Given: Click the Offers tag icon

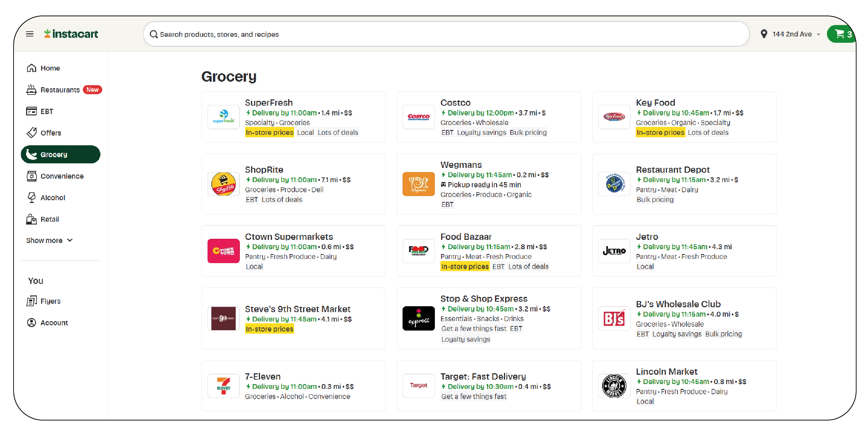Looking at the screenshot, I should 32,133.
